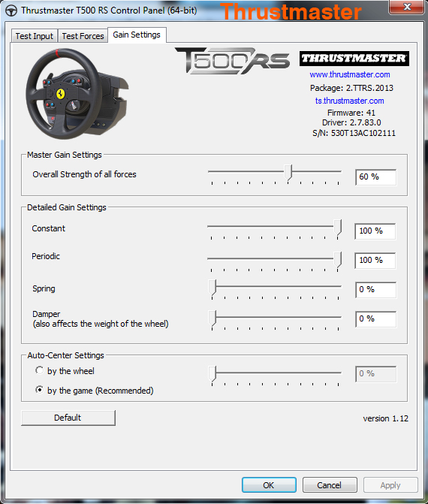Click the Constant gain slider thumb
The width and height of the screenshot is (428, 504).
click(x=337, y=228)
